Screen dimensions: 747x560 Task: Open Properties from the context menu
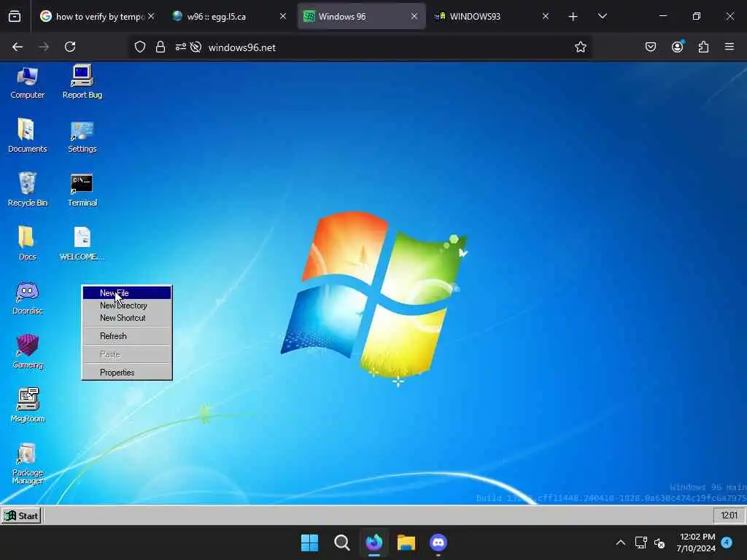tap(127, 373)
